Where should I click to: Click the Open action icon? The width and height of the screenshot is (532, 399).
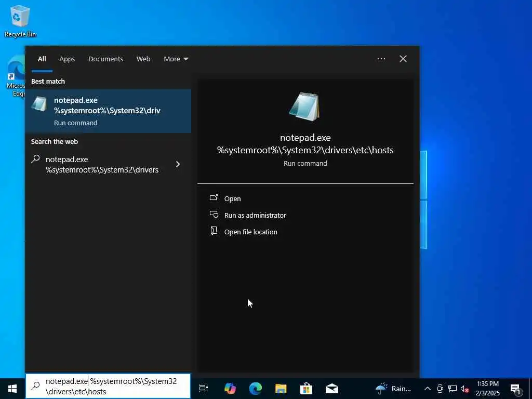[214, 197]
